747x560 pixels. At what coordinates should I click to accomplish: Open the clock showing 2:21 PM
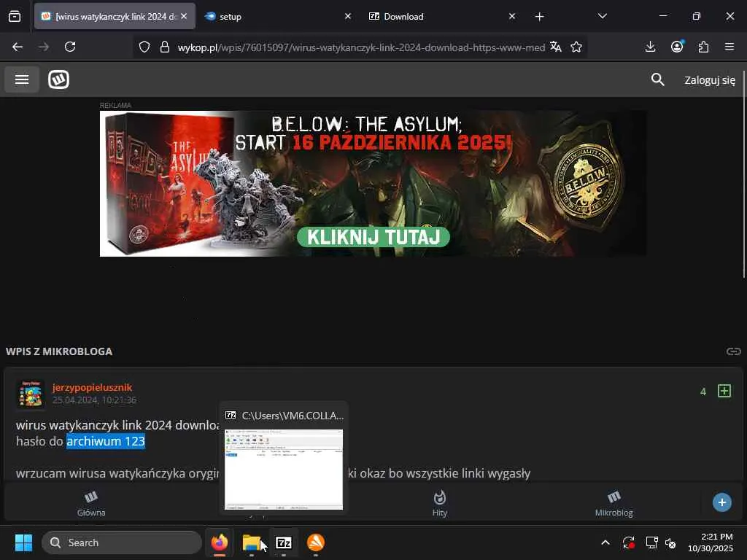[x=711, y=542]
